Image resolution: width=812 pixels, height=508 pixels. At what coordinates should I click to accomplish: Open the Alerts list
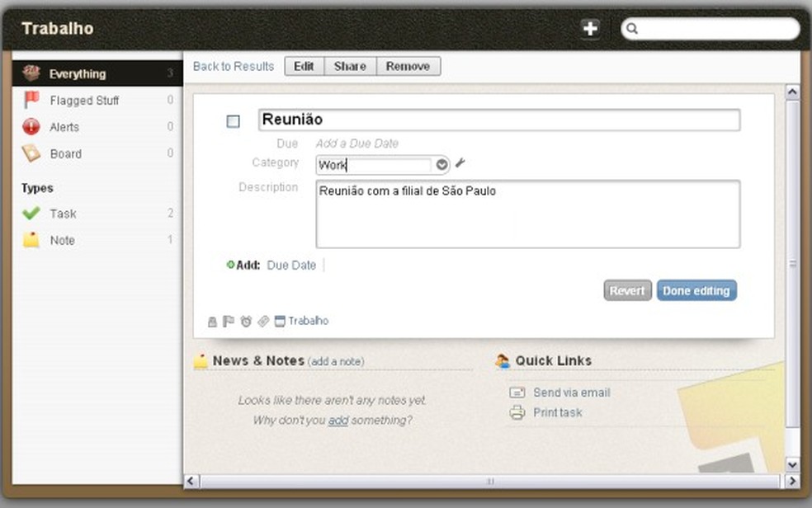tap(97, 127)
